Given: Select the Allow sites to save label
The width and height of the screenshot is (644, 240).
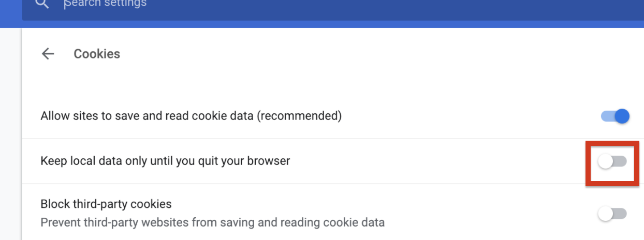Looking at the screenshot, I should pos(191,116).
